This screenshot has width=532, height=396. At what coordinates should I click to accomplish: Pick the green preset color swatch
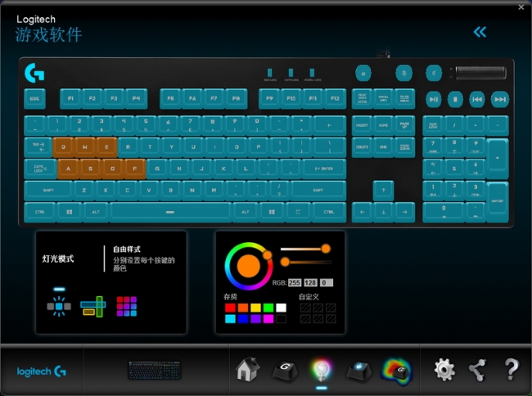tap(268, 308)
